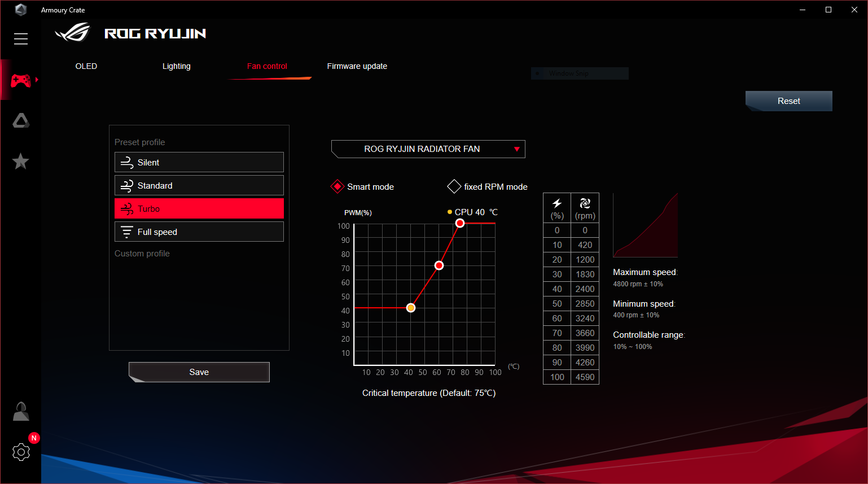Click the CPU 40 °C temperature indicator
The height and width of the screenshot is (484, 868).
tap(473, 212)
